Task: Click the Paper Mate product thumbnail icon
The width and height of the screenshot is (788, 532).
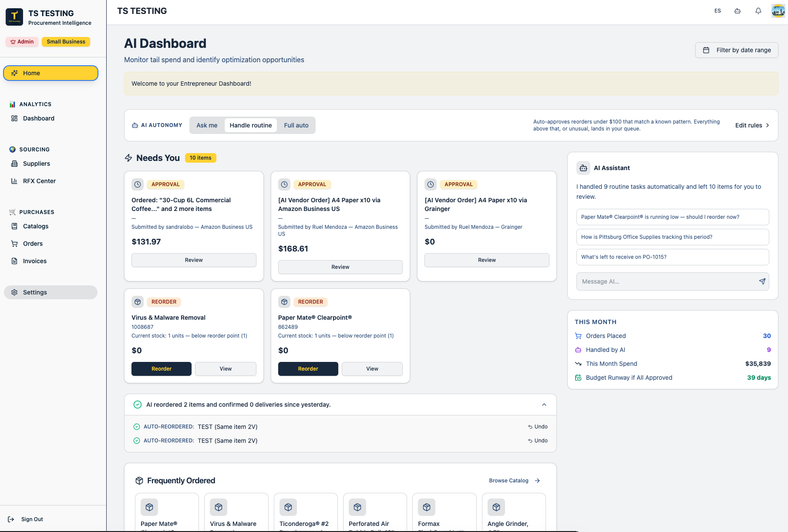Action: pos(149,507)
